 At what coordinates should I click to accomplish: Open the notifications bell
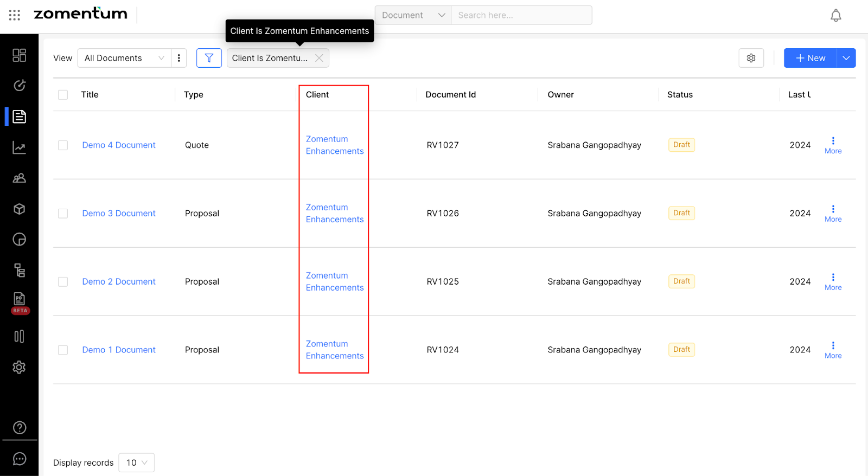(x=836, y=16)
